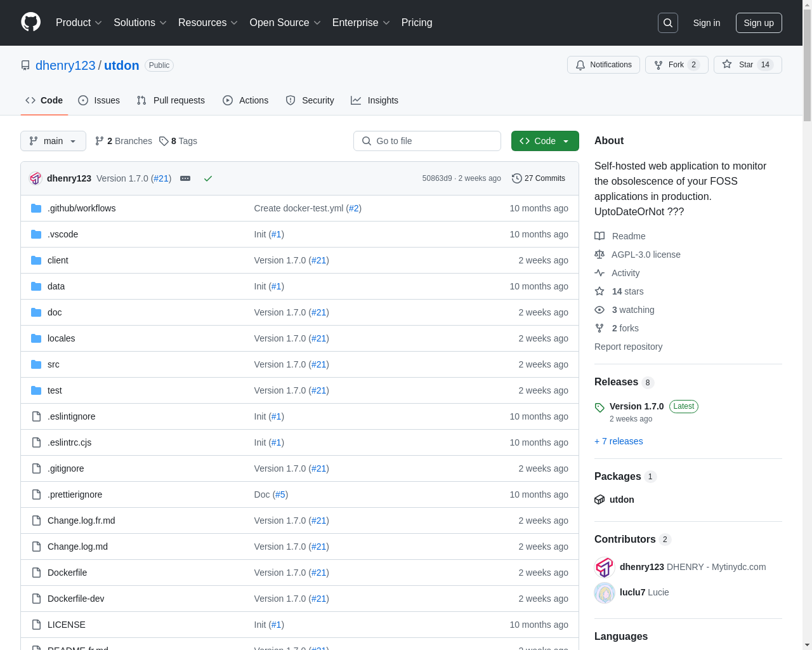Star the utdon repository
The height and width of the screenshot is (650, 812).
[x=747, y=65]
